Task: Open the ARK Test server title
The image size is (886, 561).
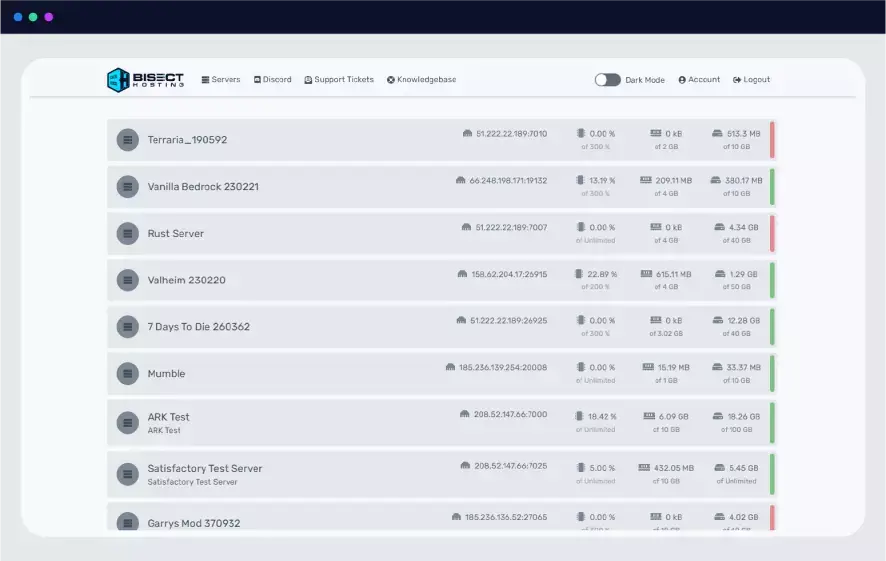Action: (168, 417)
